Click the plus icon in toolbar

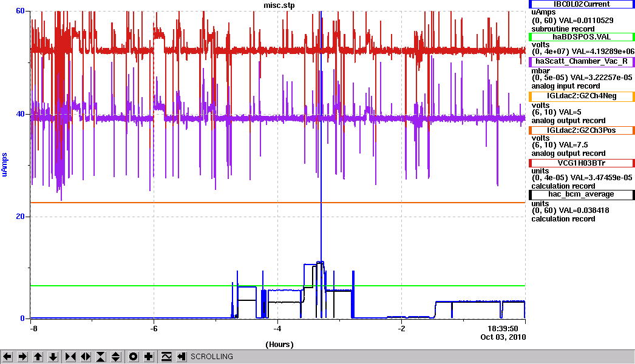[149, 357]
